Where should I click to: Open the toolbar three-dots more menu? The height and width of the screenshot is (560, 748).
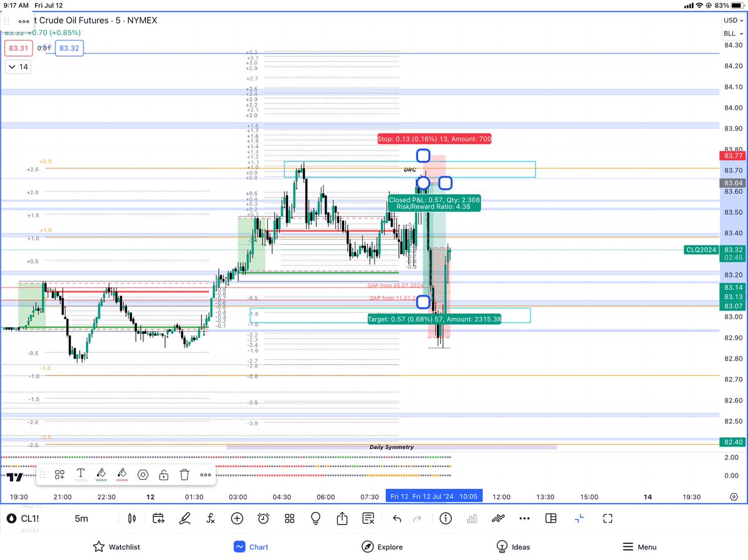[524, 518]
